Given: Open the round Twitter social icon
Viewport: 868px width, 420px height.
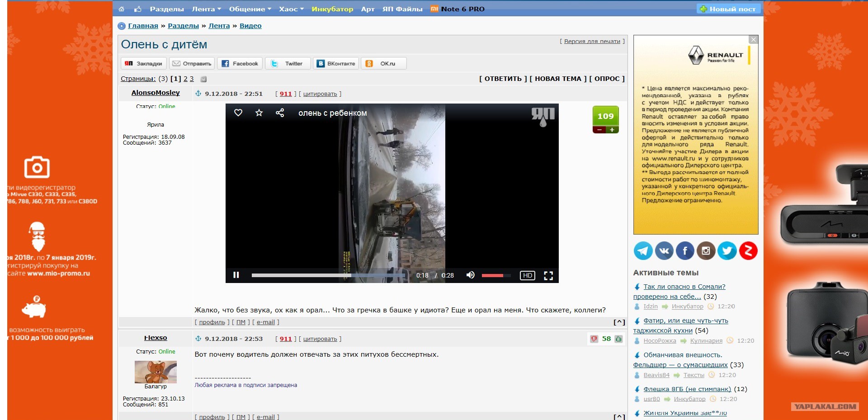Looking at the screenshot, I should coord(727,250).
